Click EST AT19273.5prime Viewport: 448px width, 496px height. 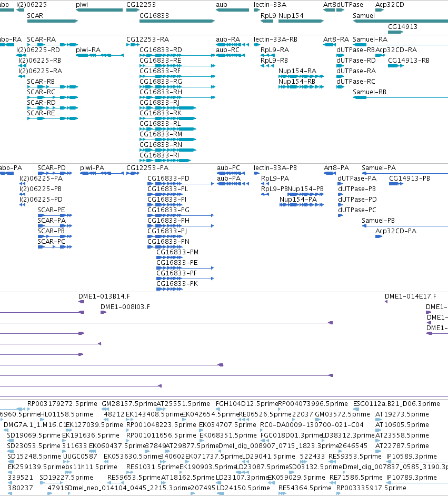(379, 420)
